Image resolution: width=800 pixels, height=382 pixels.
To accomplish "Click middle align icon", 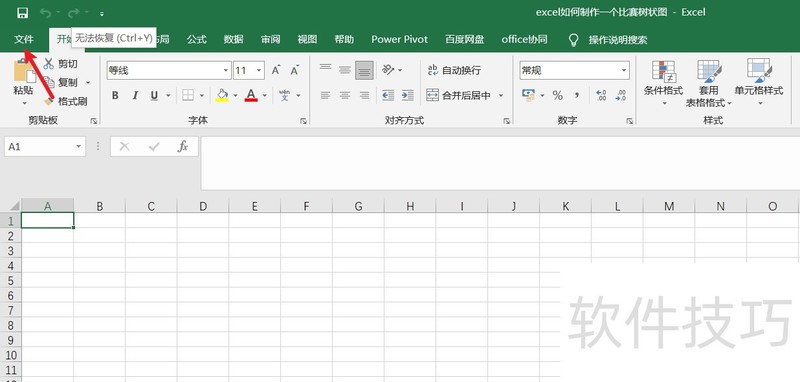I will (345, 69).
